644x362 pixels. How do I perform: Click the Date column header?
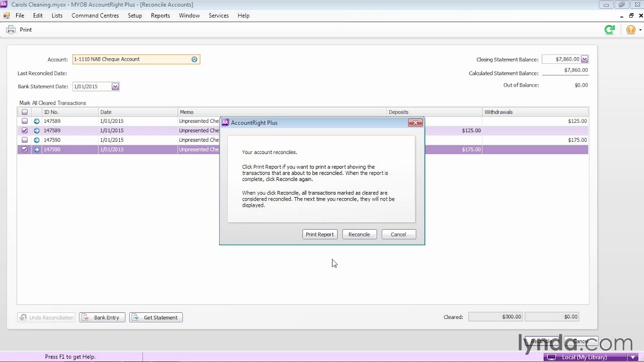tap(138, 112)
